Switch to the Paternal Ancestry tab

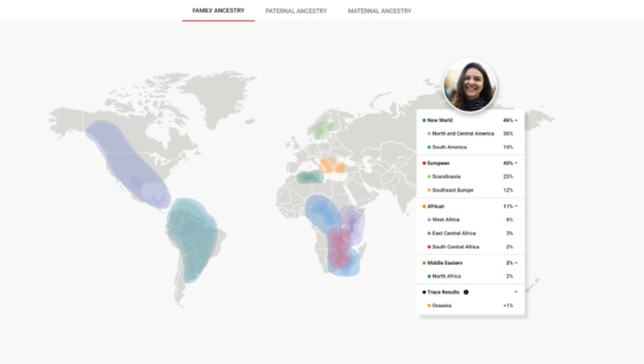(x=296, y=11)
